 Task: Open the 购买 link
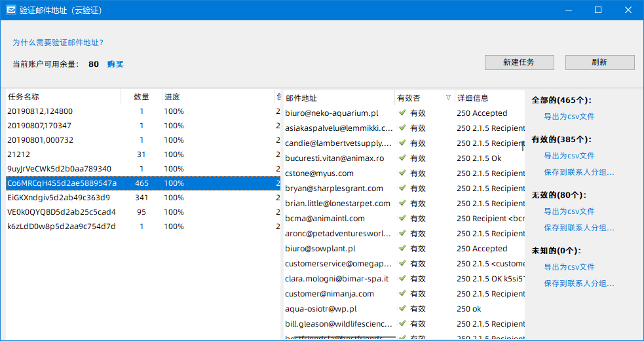(x=115, y=64)
